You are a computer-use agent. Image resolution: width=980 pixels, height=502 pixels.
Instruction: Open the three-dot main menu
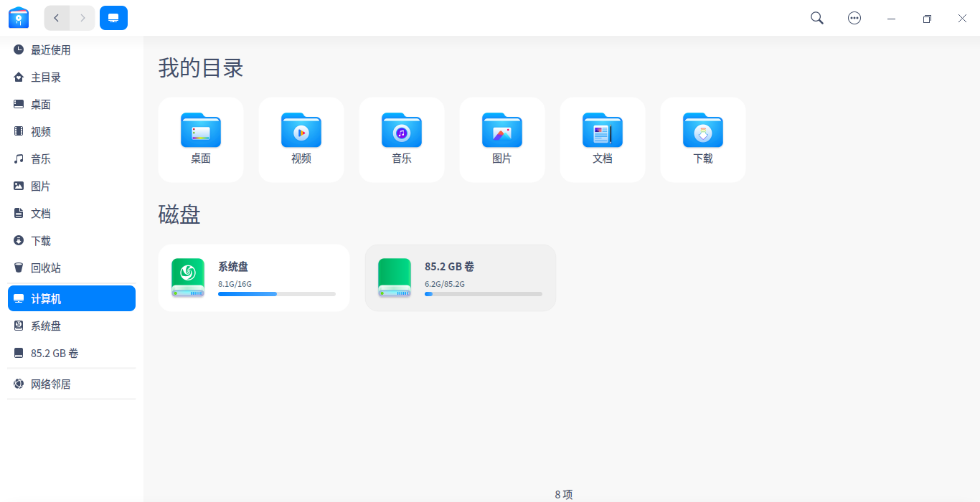click(x=854, y=18)
